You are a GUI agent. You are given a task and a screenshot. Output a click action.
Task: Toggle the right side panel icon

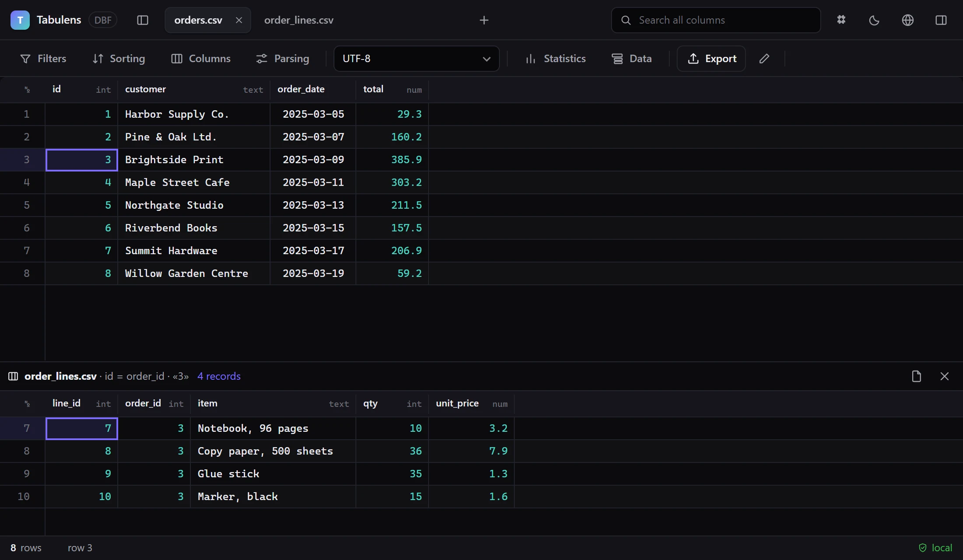(941, 20)
